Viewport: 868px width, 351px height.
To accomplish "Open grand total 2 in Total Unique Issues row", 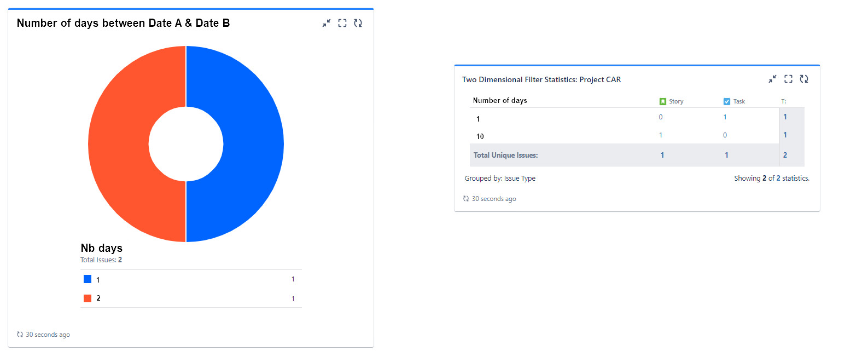I will (x=785, y=155).
